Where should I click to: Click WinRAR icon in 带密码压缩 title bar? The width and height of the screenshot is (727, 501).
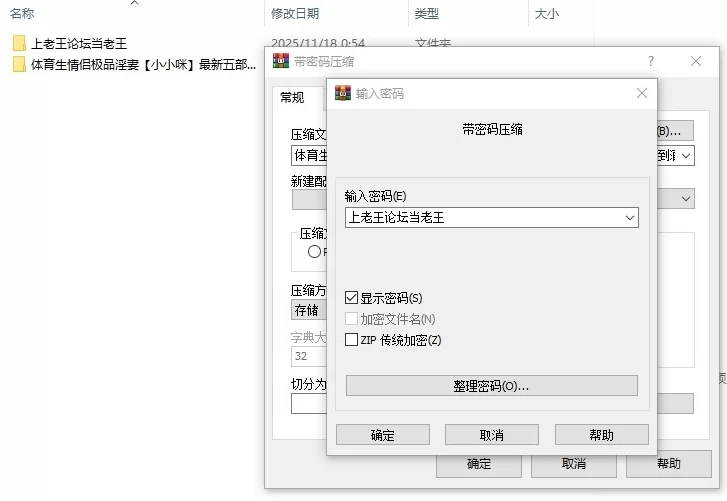[x=281, y=61]
